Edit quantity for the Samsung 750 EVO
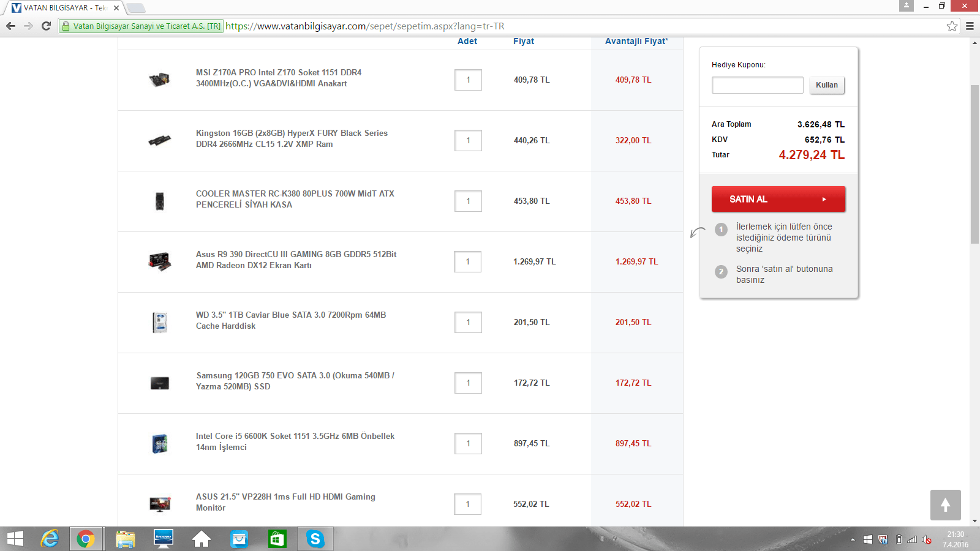 click(468, 383)
